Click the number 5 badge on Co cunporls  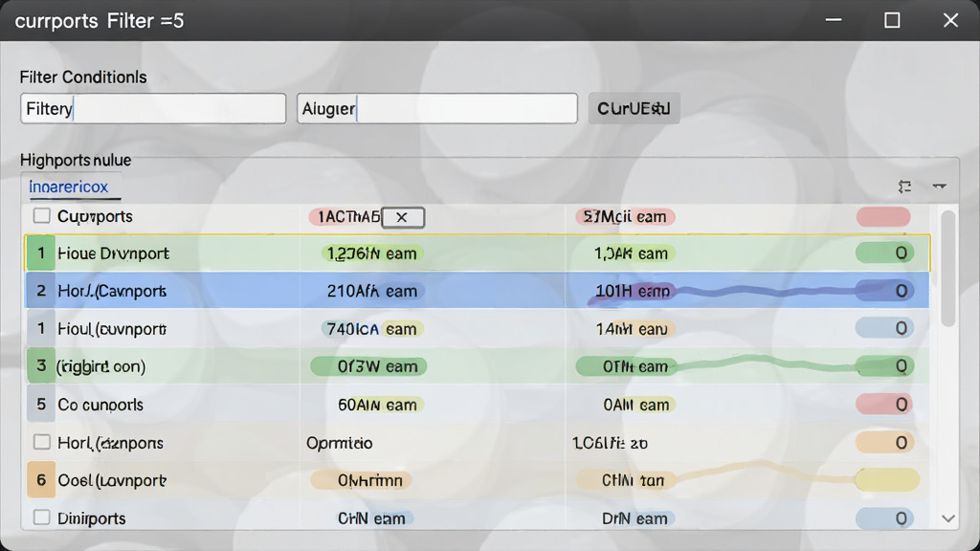41,405
